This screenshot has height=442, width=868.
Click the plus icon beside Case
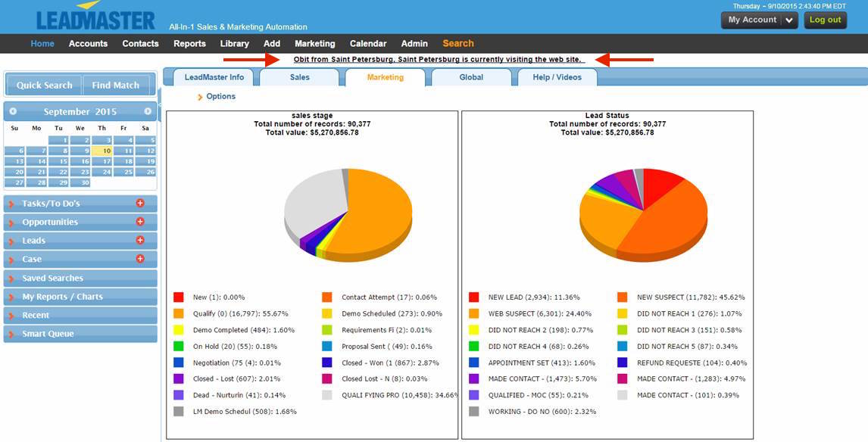click(139, 259)
